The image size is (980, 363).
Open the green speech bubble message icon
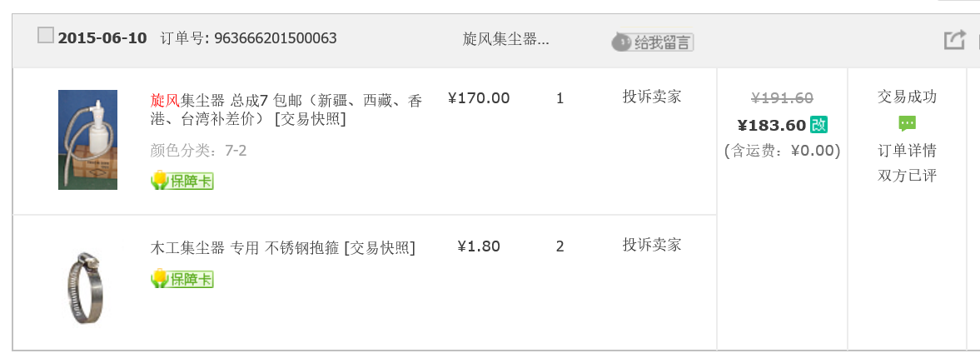pos(907,123)
